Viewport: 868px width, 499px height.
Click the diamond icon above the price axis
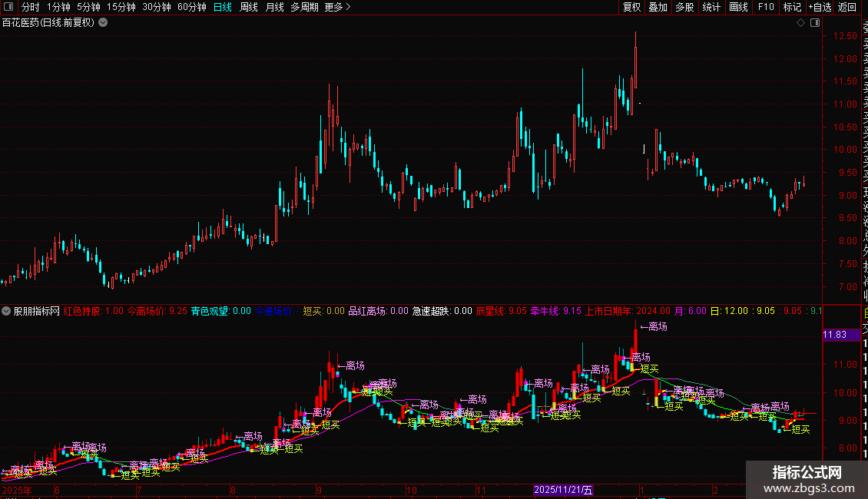[800, 23]
